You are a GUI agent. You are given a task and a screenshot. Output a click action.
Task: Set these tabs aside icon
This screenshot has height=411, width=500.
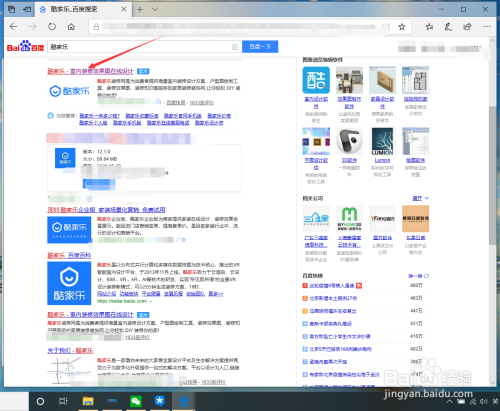(x=27, y=9)
